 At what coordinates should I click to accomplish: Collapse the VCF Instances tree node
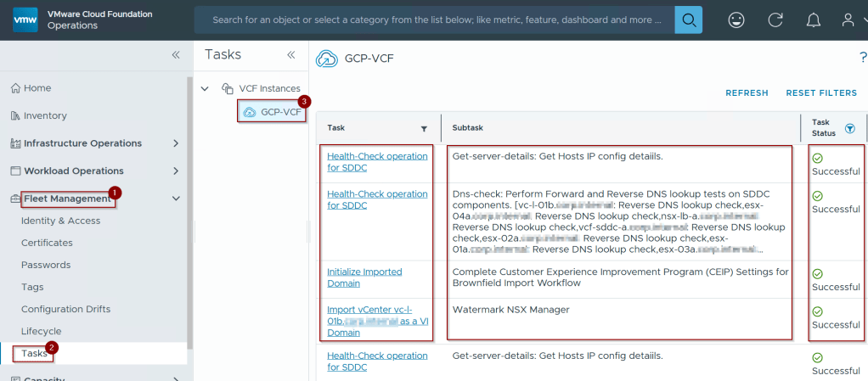205,88
